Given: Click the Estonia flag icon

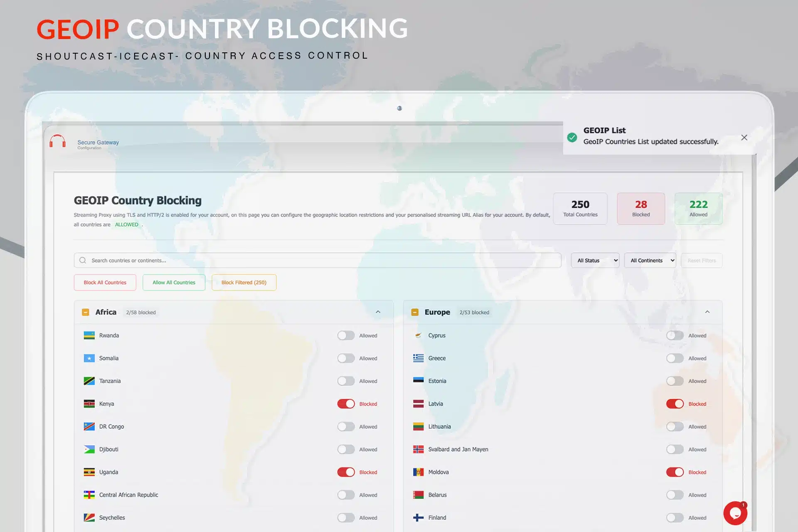Looking at the screenshot, I should (x=418, y=380).
